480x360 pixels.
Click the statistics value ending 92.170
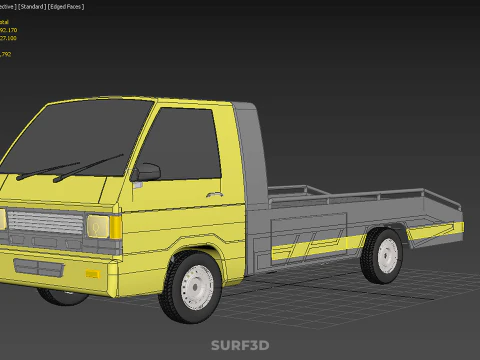[8, 30]
